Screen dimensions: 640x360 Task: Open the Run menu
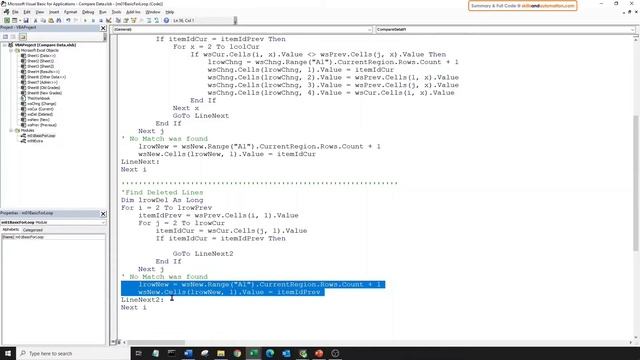tap(103, 12)
